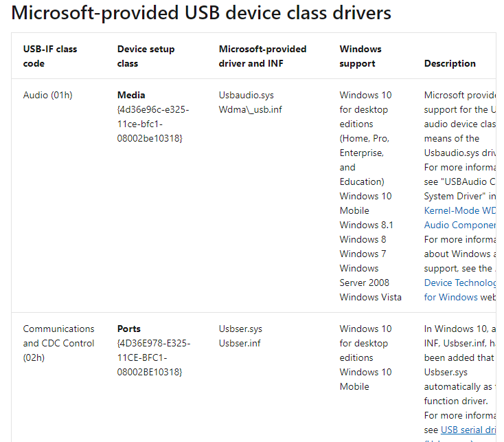Image resolution: width=504 pixels, height=442 pixels.
Task: Open the Kernel-Mode WDM link
Action: click(460, 210)
